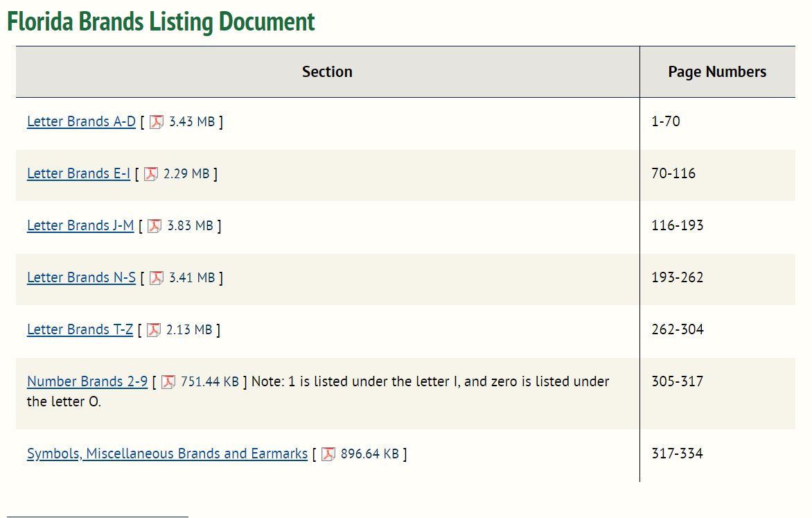Open the Letter Brands A-D link
The height and width of the screenshot is (518, 812).
pyautogui.click(x=81, y=121)
